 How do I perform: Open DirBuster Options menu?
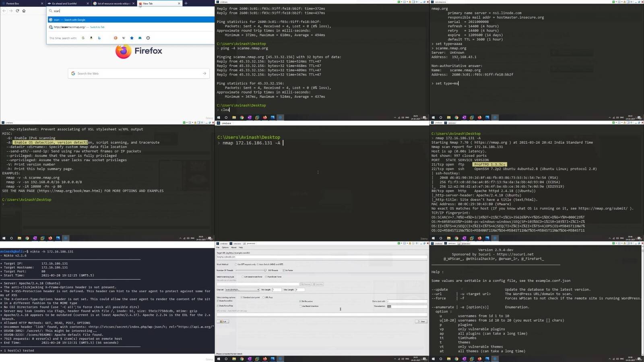coord(225,247)
